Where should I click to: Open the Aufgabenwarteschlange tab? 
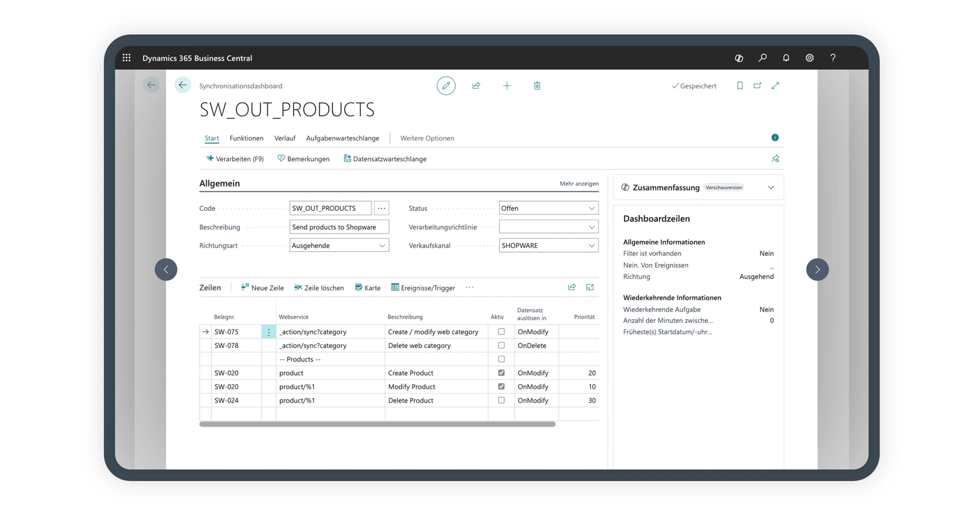[343, 138]
